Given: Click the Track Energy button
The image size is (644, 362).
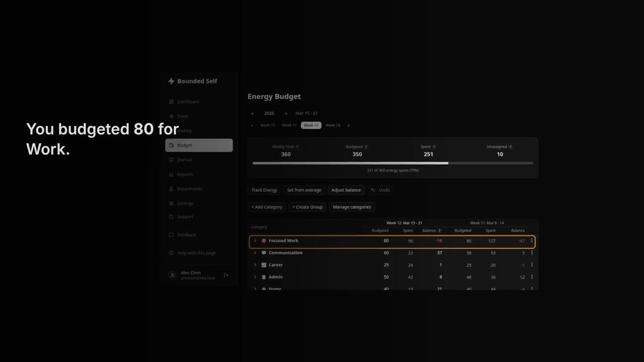Looking at the screenshot, I should pos(264,190).
